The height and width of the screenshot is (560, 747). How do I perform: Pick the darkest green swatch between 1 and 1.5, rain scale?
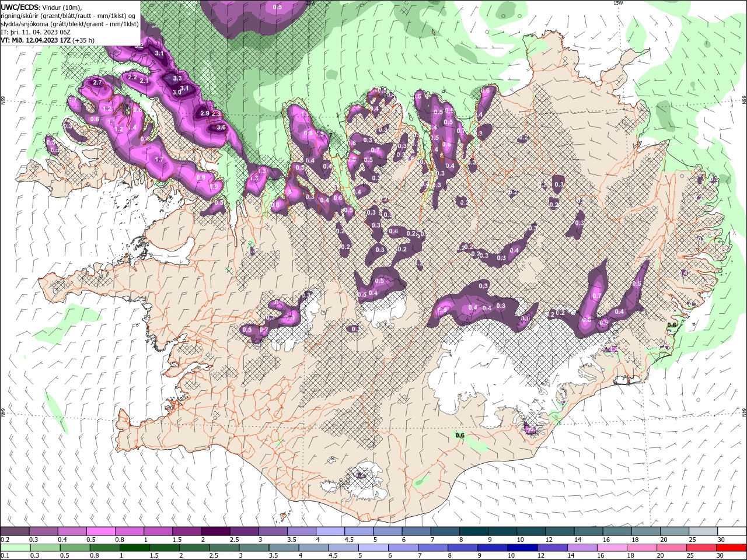[x=134, y=548]
